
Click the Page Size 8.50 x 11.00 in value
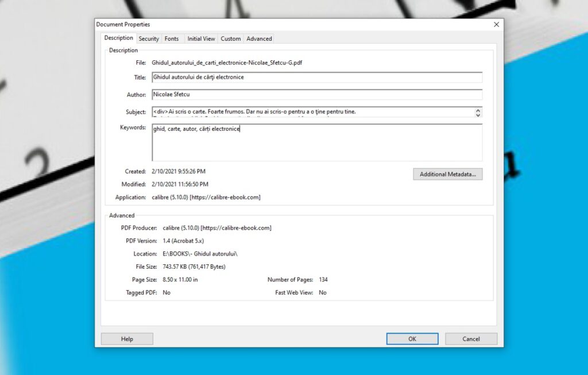pyautogui.click(x=180, y=280)
